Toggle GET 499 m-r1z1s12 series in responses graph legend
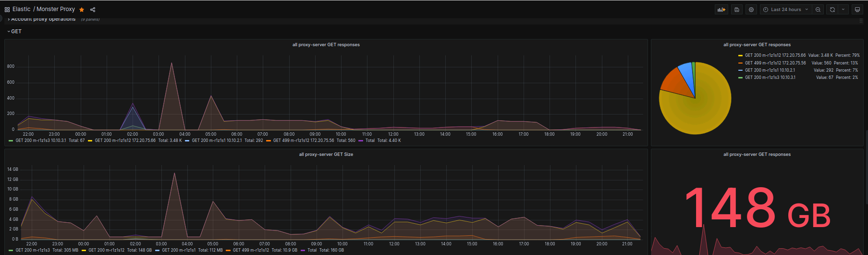Viewport: 868px width, 255px height. (x=303, y=140)
